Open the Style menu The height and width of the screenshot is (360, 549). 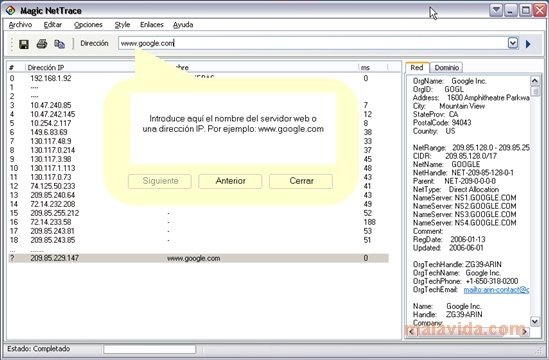122,25
